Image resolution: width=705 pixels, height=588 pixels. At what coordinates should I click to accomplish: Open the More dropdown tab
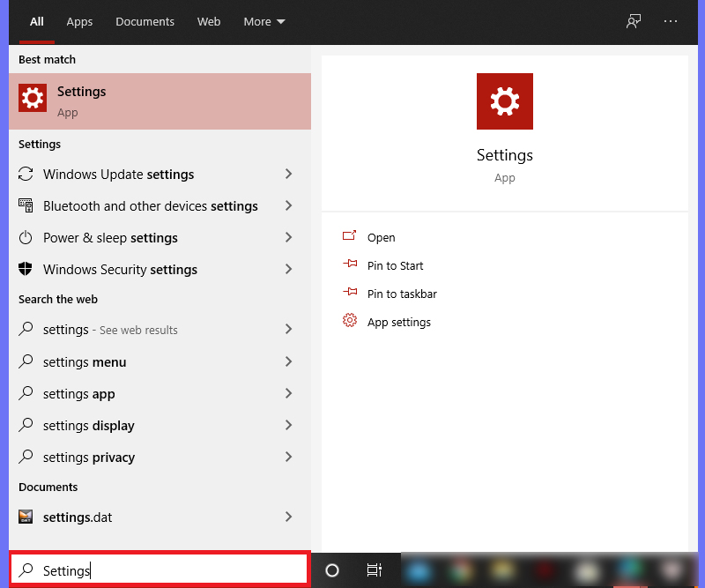(264, 21)
